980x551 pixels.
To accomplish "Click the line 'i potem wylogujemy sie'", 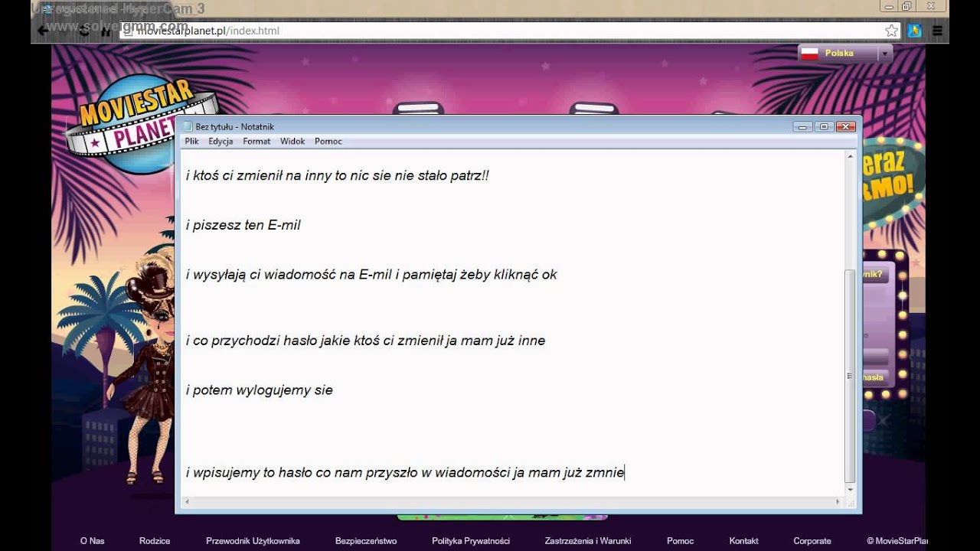I will [260, 390].
